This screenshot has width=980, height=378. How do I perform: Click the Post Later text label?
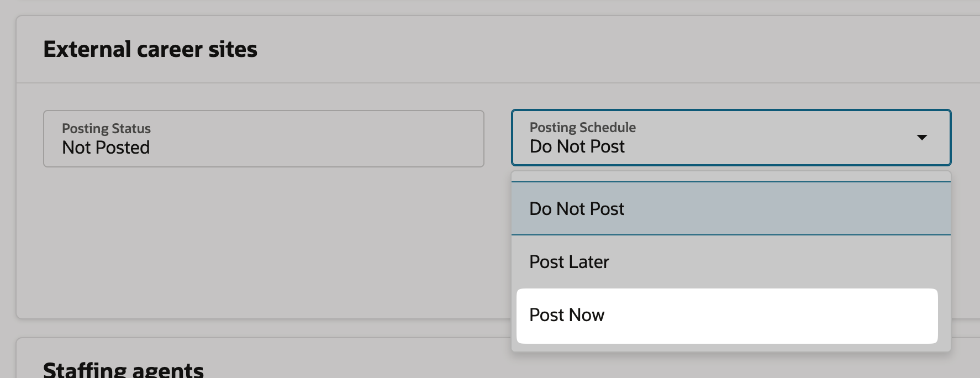(x=569, y=262)
